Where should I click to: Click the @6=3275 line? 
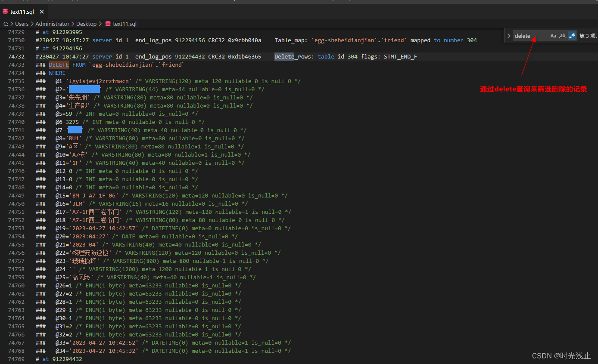coord(120,122)
